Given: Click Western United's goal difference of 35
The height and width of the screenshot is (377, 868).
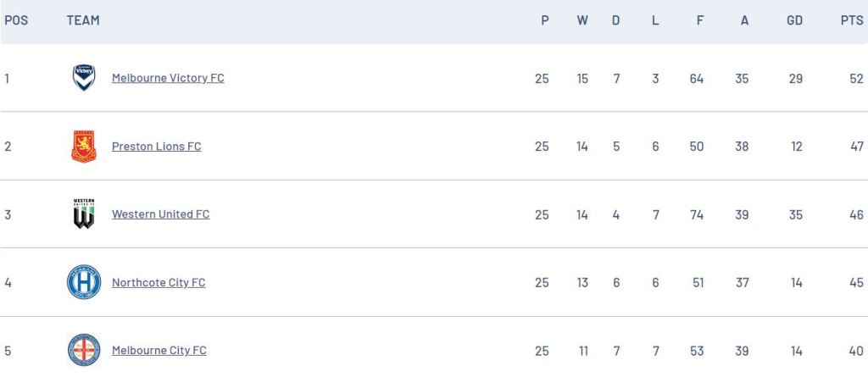Looking at the screenshot, I should [795, 215].
